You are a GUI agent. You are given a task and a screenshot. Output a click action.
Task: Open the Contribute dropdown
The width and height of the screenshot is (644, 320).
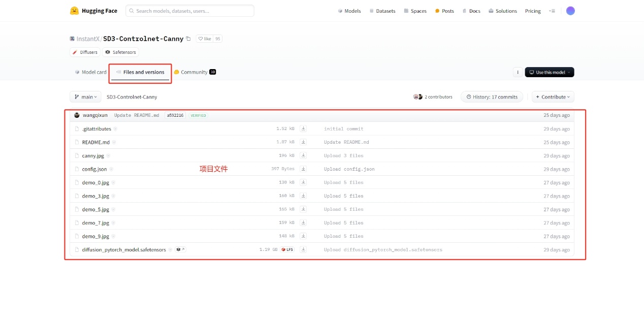(x=553, y=97)
